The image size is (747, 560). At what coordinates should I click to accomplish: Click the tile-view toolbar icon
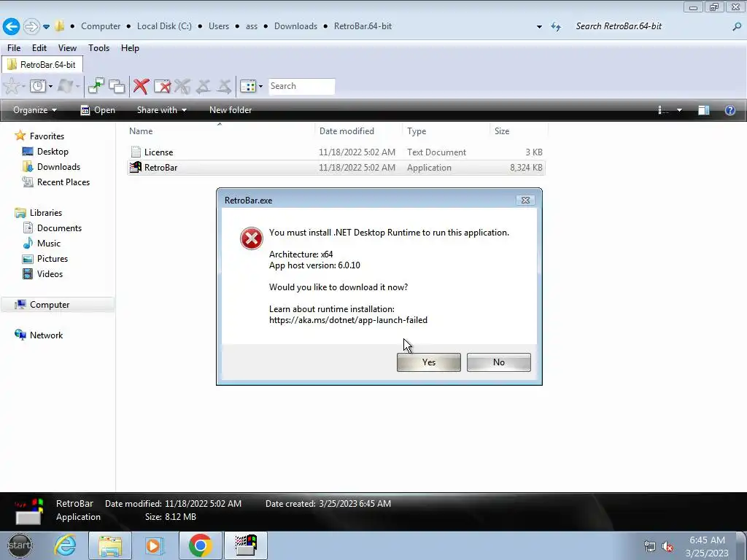(248, 86)
